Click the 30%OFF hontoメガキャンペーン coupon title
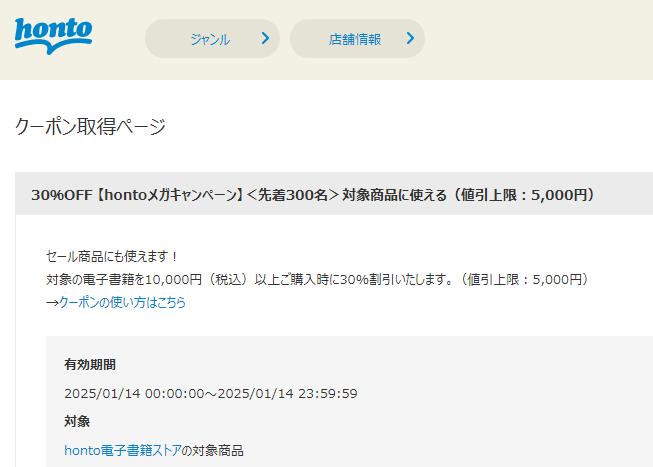Viewport: 653px width, 467px height. tap(313, 195)
